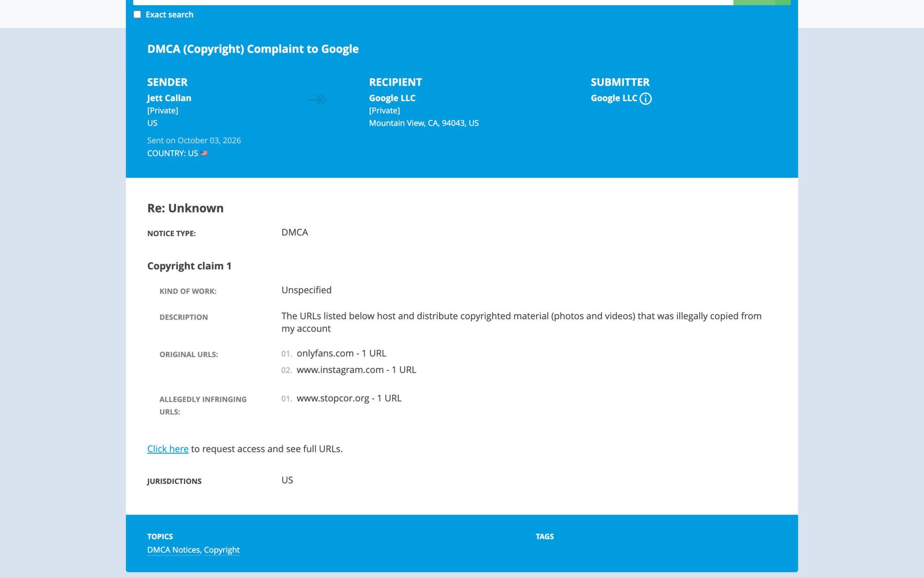Click the 'COUNTRY: US' text
Viewport: 924px width, 578px height.
coord(172,153)
